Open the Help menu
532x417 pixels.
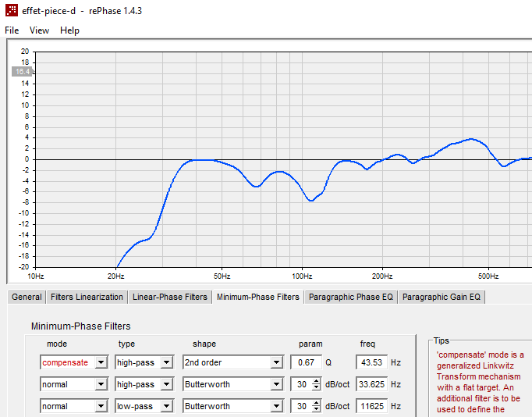click(69, 30)
